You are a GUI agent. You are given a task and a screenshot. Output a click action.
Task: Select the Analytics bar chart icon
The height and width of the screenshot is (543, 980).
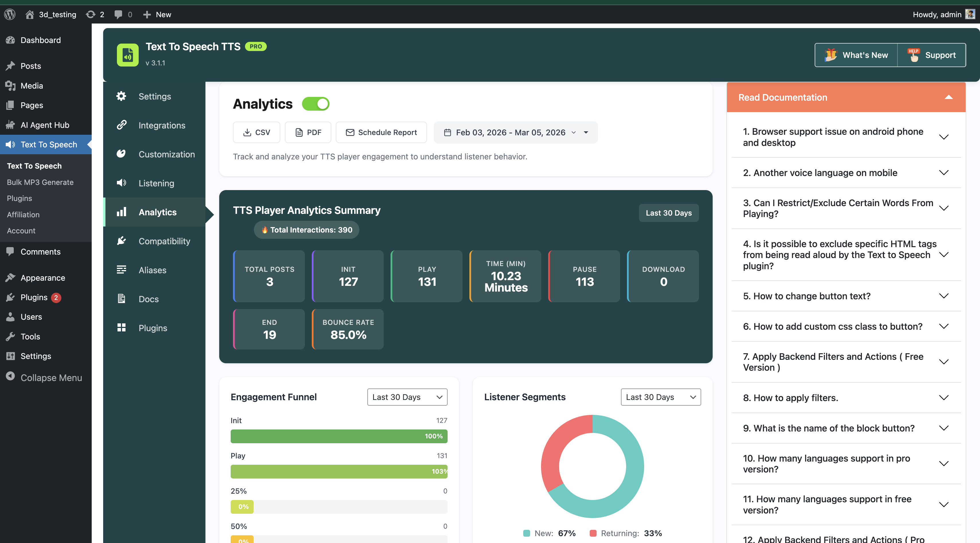[x=121, y=212]
